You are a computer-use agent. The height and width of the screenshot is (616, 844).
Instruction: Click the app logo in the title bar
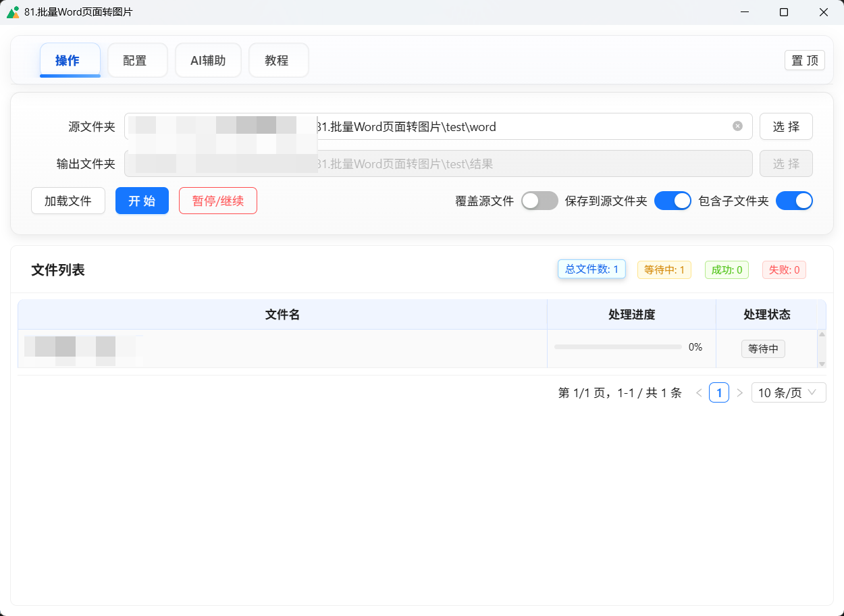tap(13, 11)
